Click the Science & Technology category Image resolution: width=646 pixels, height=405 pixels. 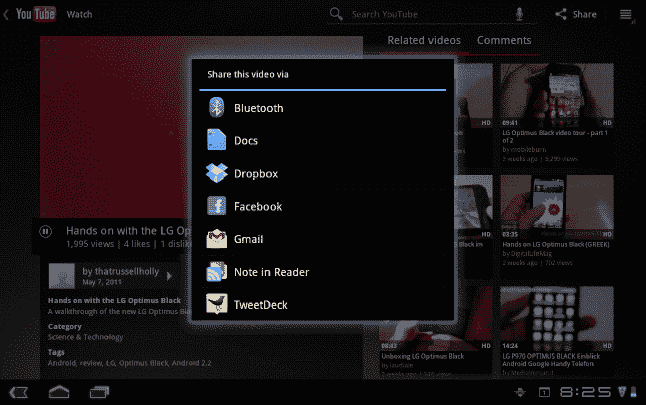coord(85,337)
